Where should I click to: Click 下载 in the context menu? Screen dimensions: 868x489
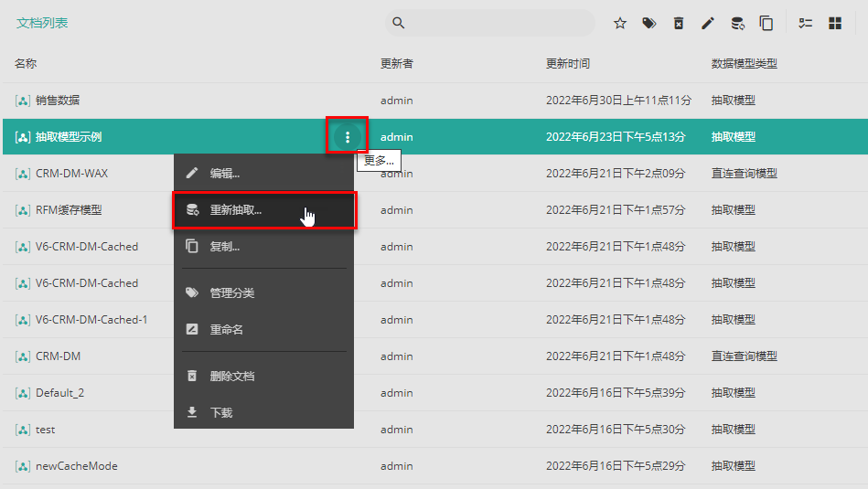point(221,413)
